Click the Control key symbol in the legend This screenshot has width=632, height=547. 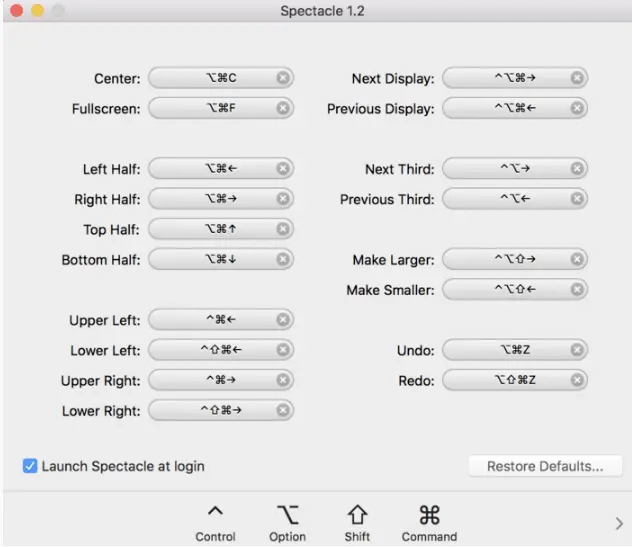(215, 511)
